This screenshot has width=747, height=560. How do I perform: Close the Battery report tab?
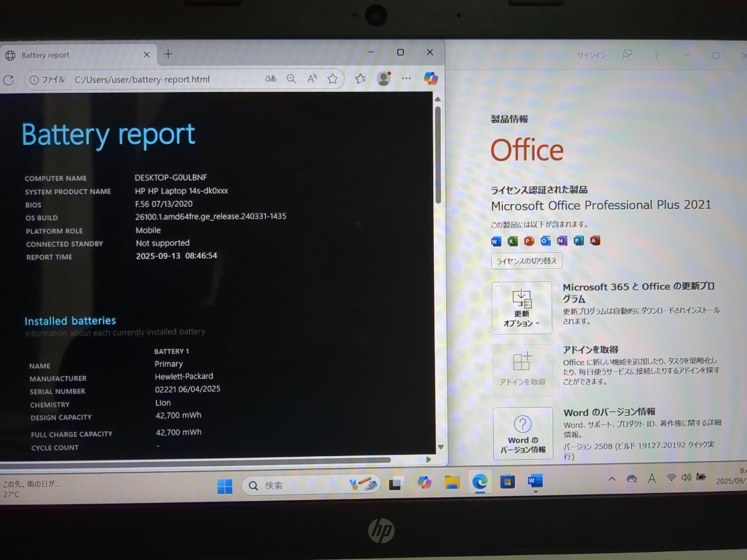[147, 55]
